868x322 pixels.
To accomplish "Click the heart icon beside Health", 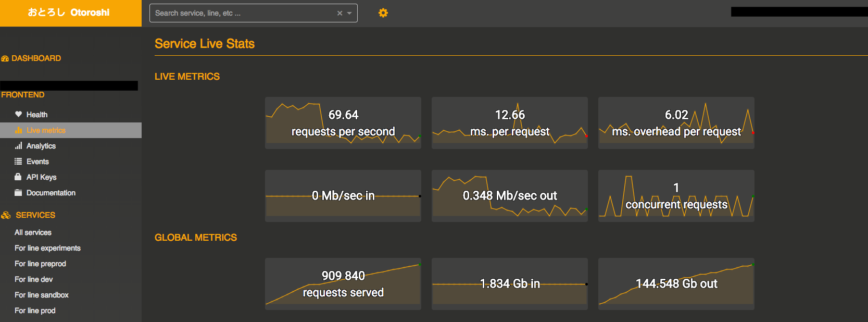I will tap(18, 114).
